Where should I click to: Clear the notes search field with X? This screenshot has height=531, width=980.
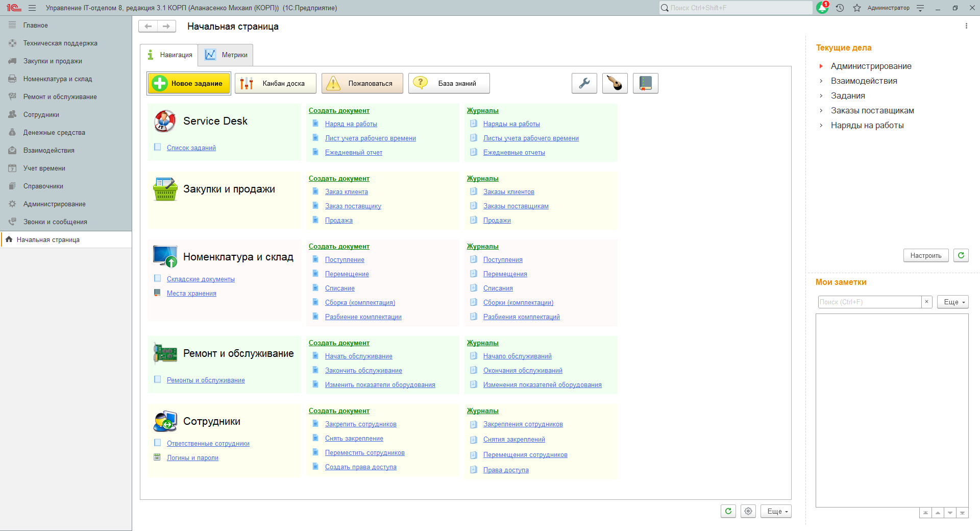pos(926,302)
